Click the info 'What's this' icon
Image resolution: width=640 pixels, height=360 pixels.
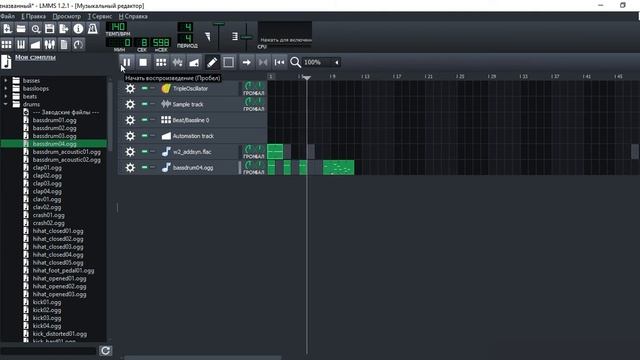(x=78, y=29)
